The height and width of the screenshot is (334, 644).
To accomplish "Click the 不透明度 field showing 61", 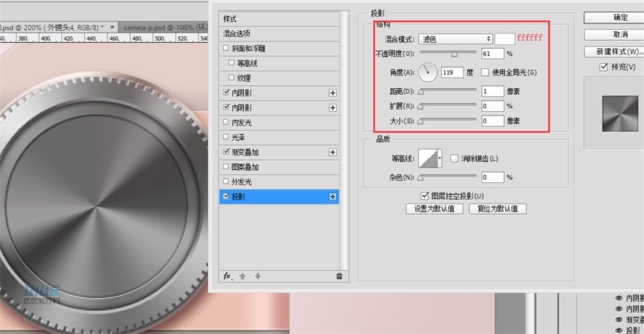I will click(492, 53).
